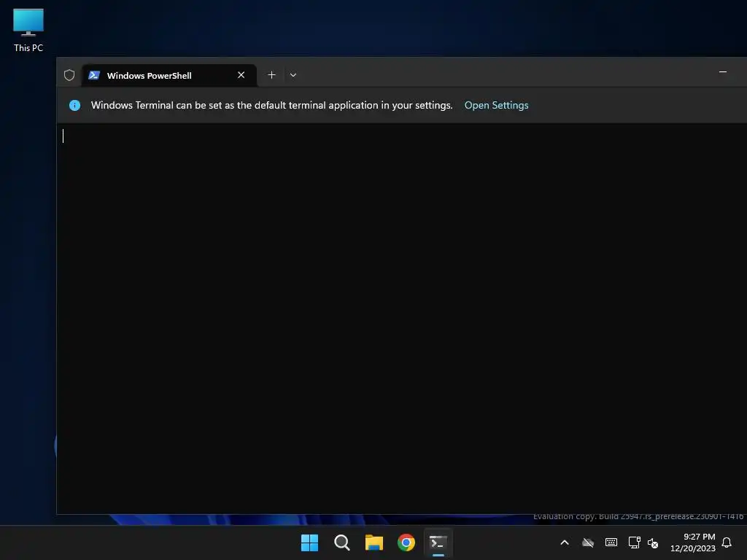The width and height of the screenshot is (747, 560).
Task: Click the OneDrive cloud tray icon
Action: pyautogui.click(x=589, y=542)
